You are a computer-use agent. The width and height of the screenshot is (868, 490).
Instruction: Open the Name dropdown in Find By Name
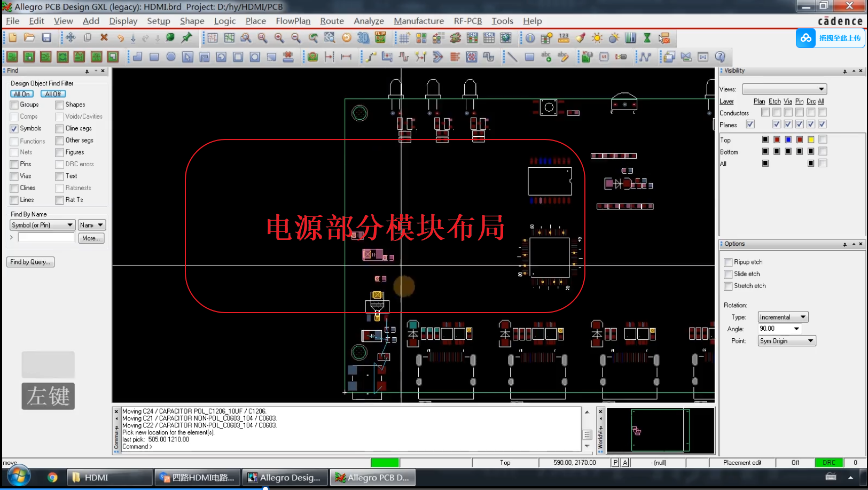pos(91,225)
